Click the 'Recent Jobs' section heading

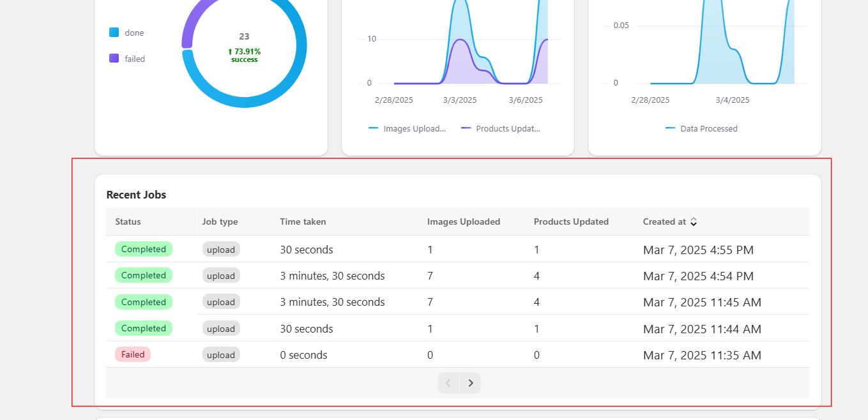[x=136, y=195]
